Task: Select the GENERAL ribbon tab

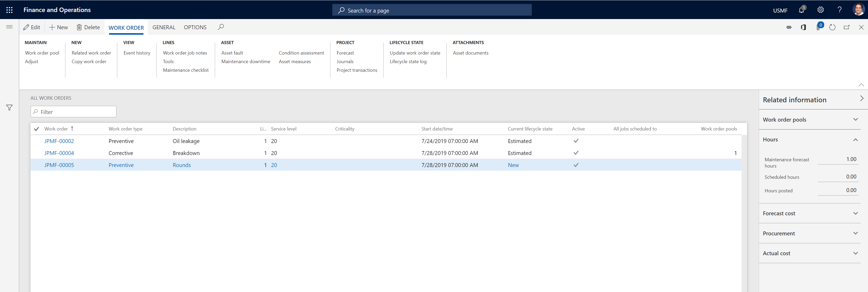Action: [x=163, y=27]
